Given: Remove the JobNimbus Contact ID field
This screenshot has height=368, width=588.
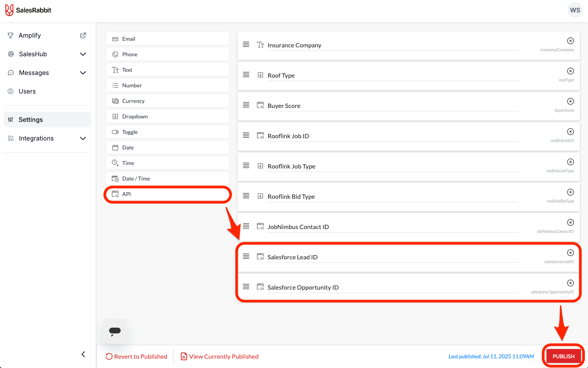Looking at the screenshot, I should click(571, 222).
